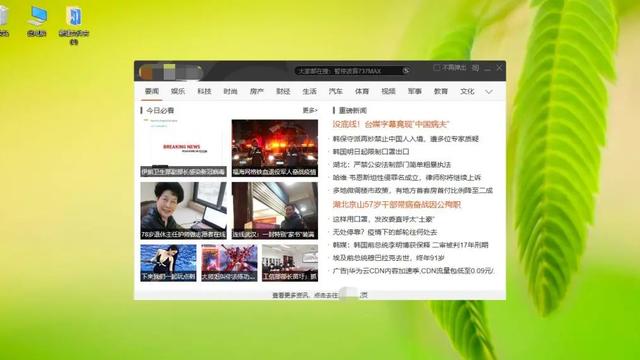Open headline 湖北：严禁公安法制部门简单粗暴执法
This screenshot has width=640, height=360.
click(392, 164)
